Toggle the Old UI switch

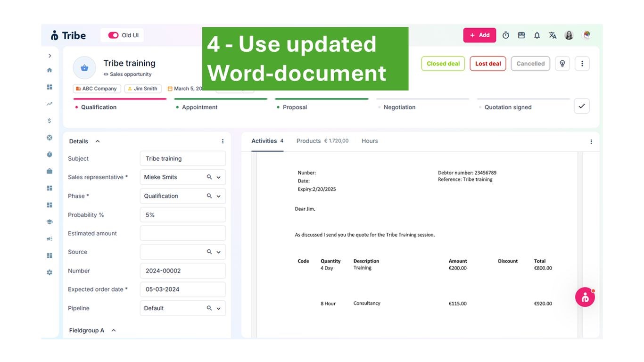click(x=113, y=35)
